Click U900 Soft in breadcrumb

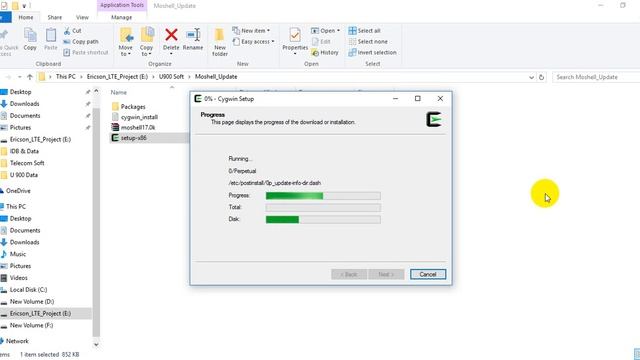171,77
